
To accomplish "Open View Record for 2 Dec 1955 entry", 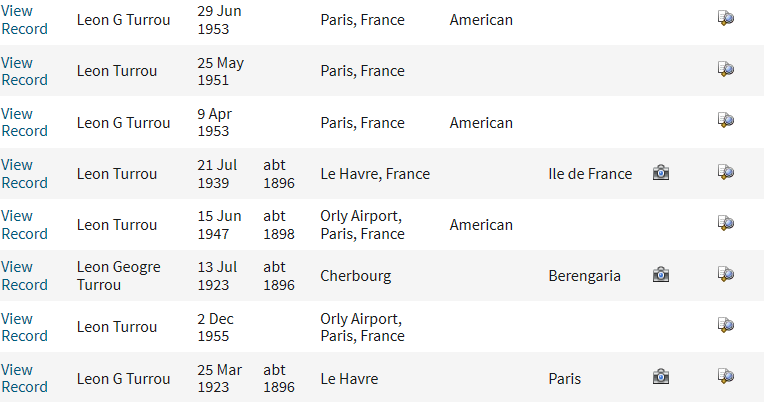I will pos(24,327).
